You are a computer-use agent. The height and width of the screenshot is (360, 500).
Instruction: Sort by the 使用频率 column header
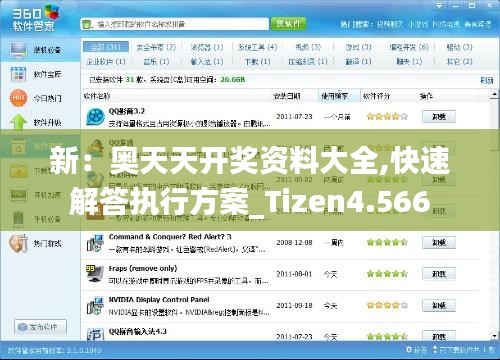point(334,96)
